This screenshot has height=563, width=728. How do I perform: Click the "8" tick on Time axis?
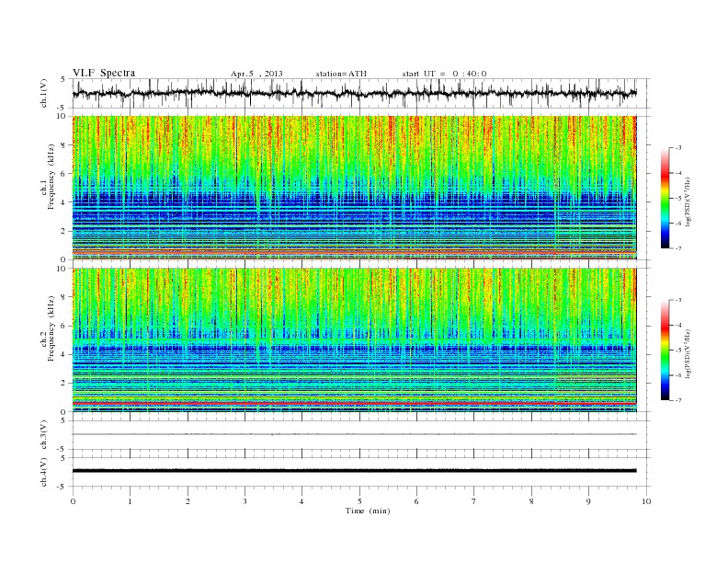[x=531, y=501]
